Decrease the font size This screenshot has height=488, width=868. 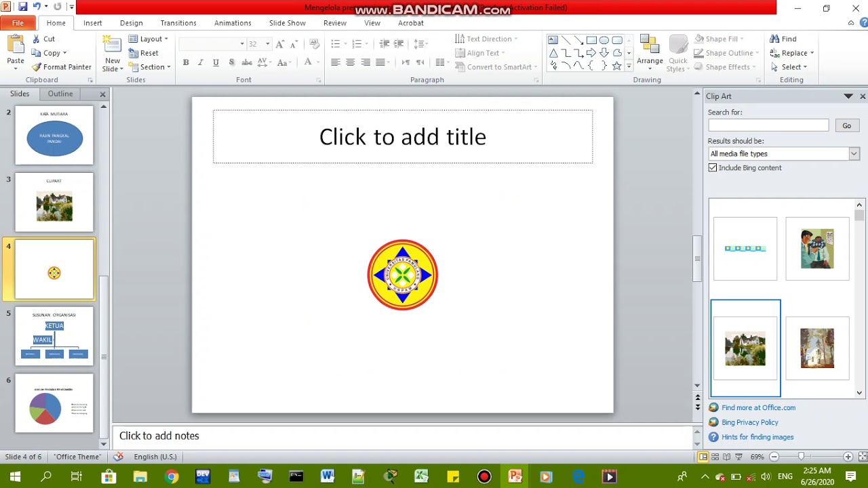click(x=294, y=44)
